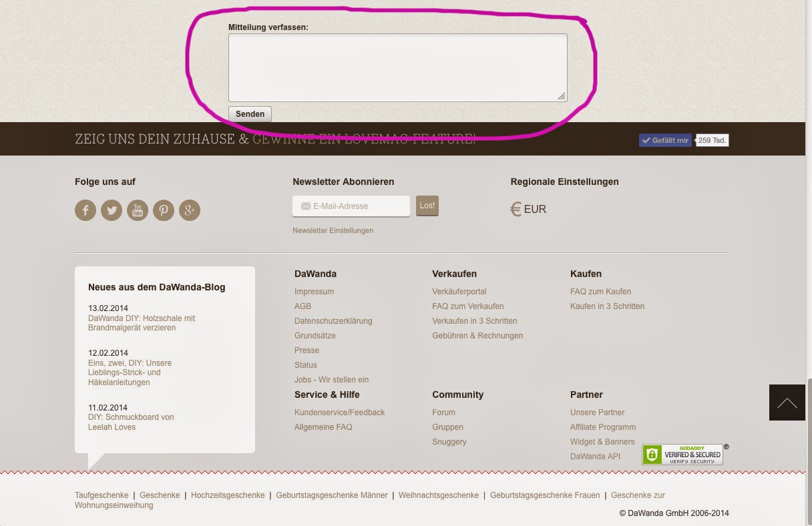Image resolution: width=812 pixels, height=526 pixels.
Task: Open 'Jobs - Wir stellen ein' link
Action: [x=331, y=380]
